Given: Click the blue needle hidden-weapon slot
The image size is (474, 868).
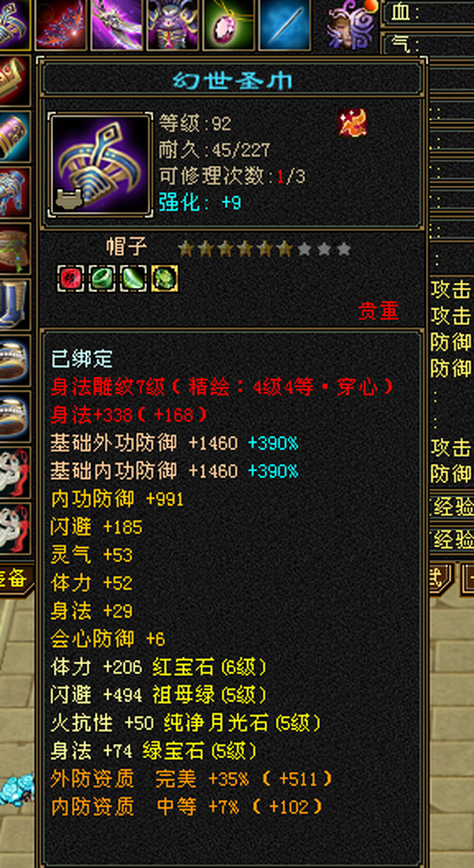Looking at the screenshot, I should [x=285, y=25].
